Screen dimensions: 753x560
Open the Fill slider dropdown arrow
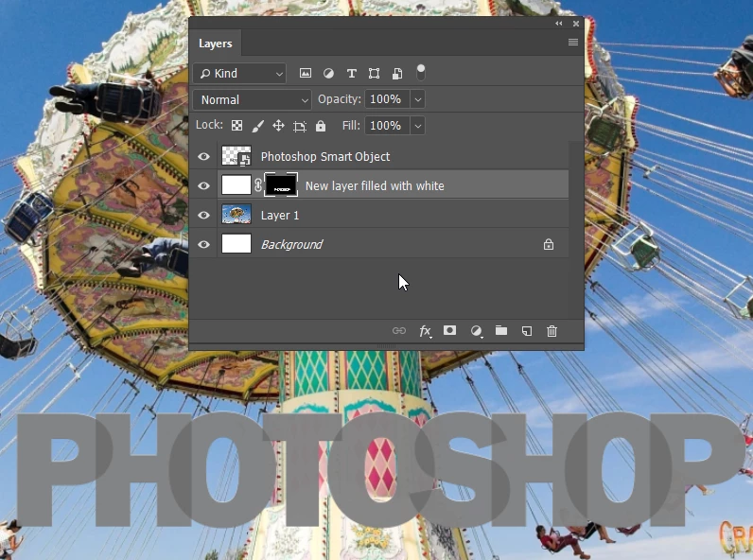418,126
